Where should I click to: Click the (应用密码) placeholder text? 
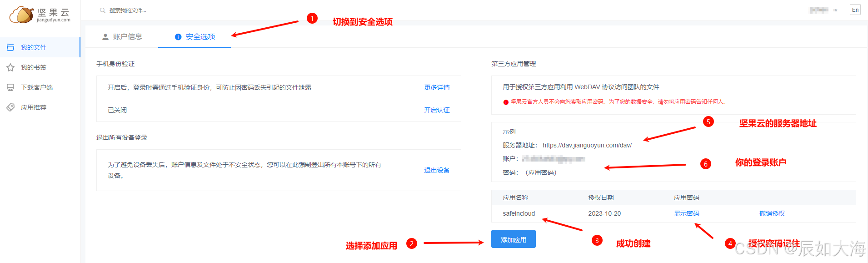coord(541,172)
